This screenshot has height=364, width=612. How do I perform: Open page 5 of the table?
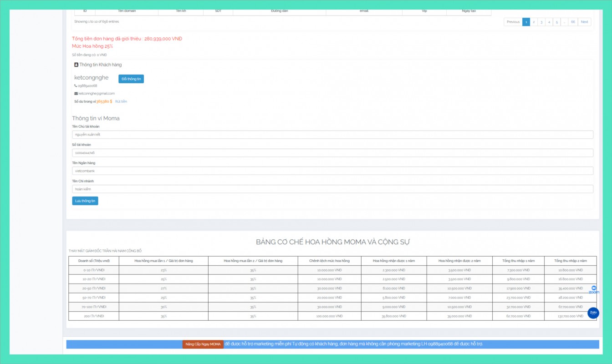click(x=556, y=22)
